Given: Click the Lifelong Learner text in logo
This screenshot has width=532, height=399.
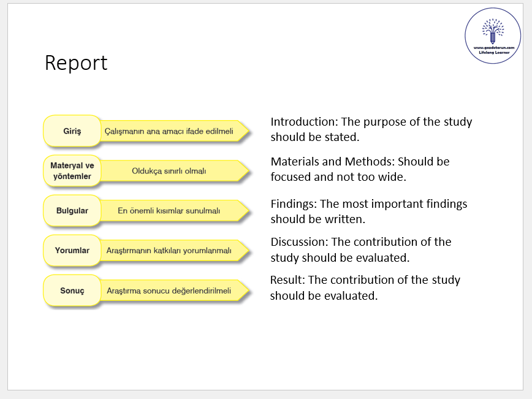Looking at the screenshot, I should [493, 53].
